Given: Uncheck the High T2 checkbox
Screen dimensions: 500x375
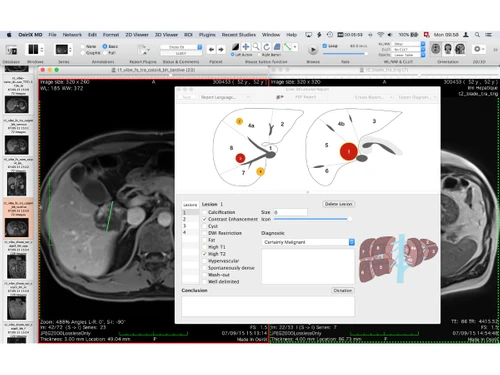Looking at the screenshot, I should 204,254.
